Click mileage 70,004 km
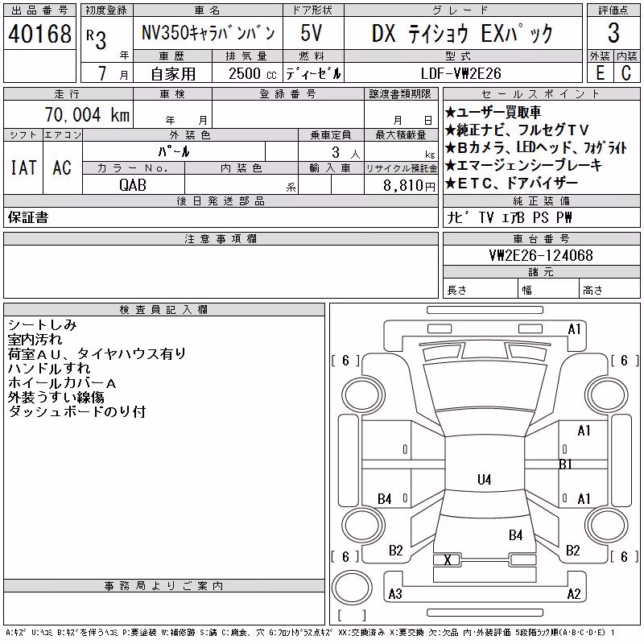The image size is (644, 644). click(x=87, y=114)
